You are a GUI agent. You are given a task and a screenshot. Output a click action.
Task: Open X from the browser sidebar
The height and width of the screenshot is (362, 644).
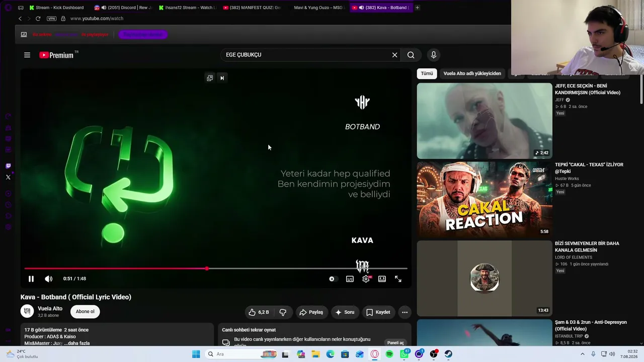coord(8,177)
